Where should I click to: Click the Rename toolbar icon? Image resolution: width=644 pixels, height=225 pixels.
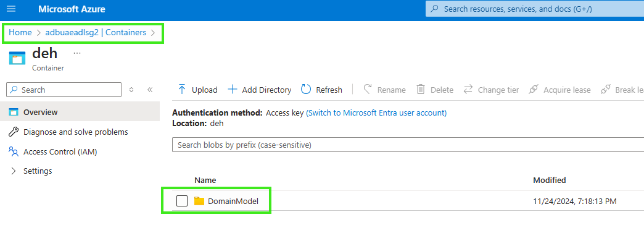368,89
